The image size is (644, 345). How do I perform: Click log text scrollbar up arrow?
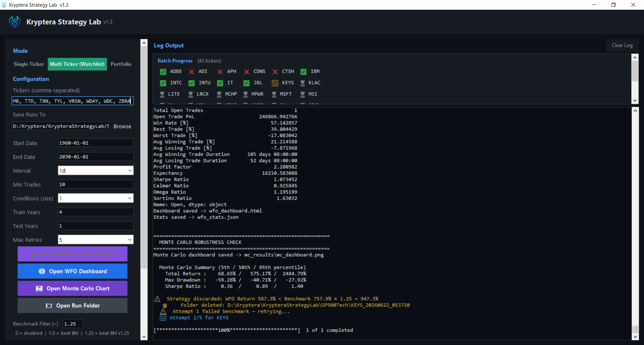coord(635,111)
